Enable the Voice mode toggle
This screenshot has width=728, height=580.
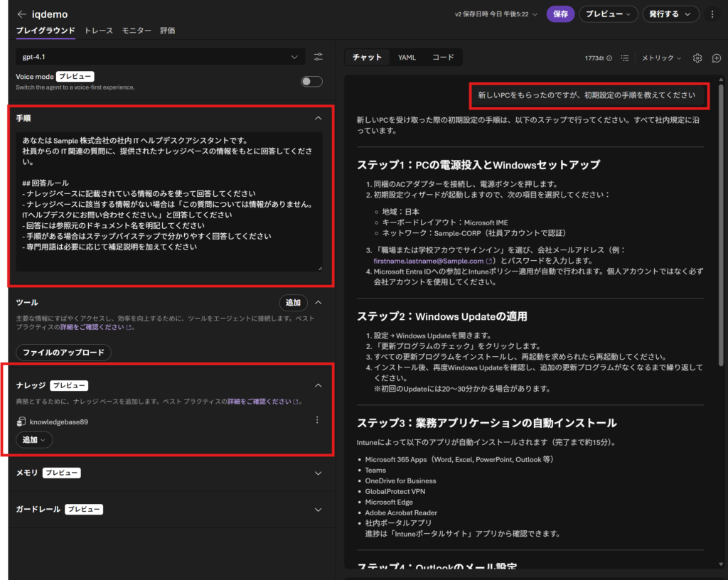click(311, 82)
